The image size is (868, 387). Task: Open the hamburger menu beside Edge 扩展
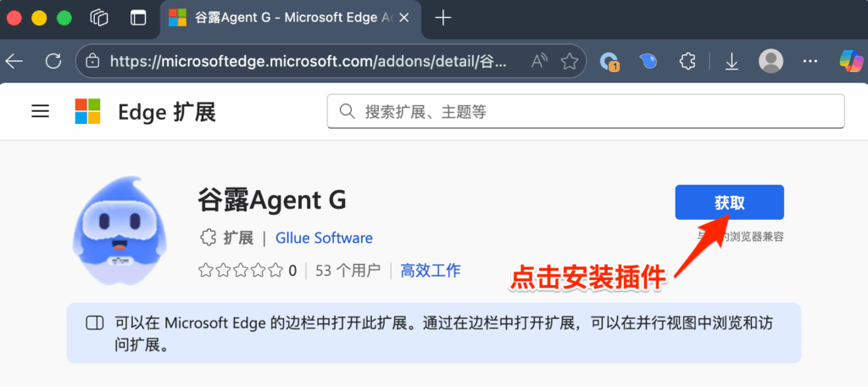[x=40, y=111]
